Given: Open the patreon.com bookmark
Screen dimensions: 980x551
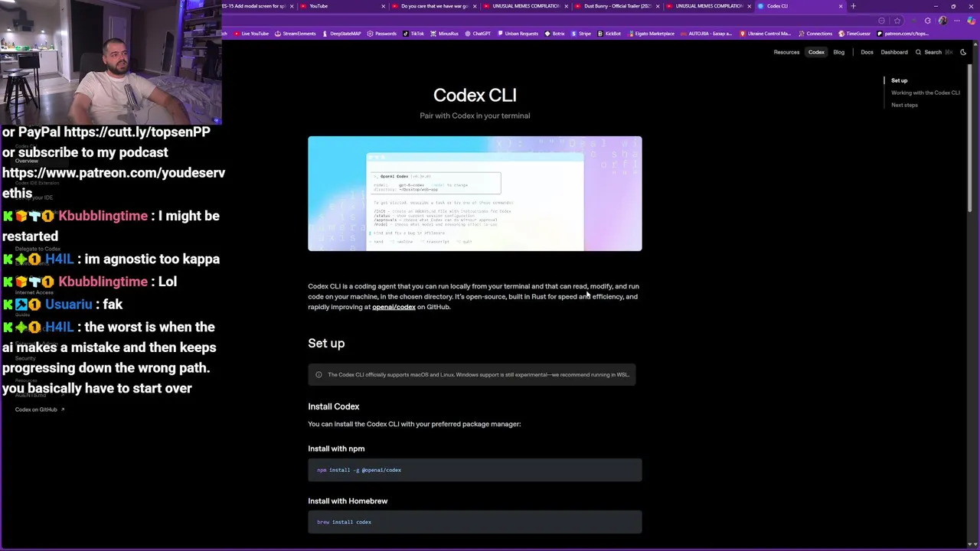Looking at the screenshot, I should [903, 34].
